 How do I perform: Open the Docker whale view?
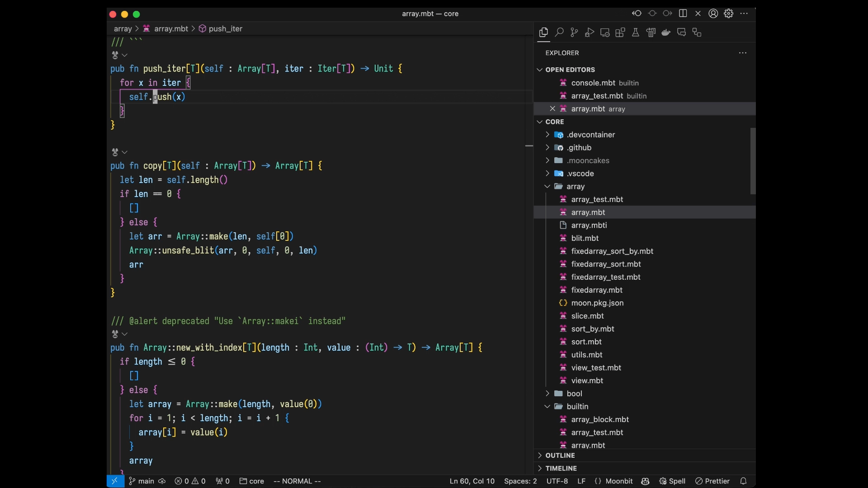(666, 33)
